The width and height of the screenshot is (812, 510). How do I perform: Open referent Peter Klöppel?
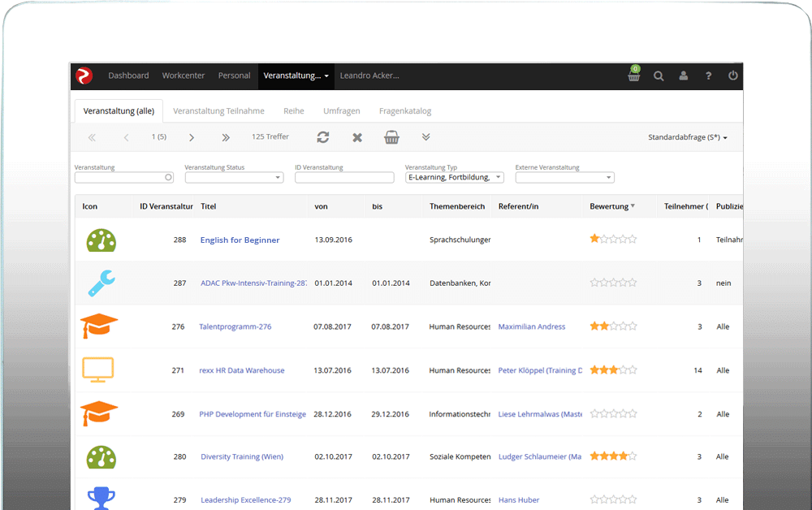point(540,370)
